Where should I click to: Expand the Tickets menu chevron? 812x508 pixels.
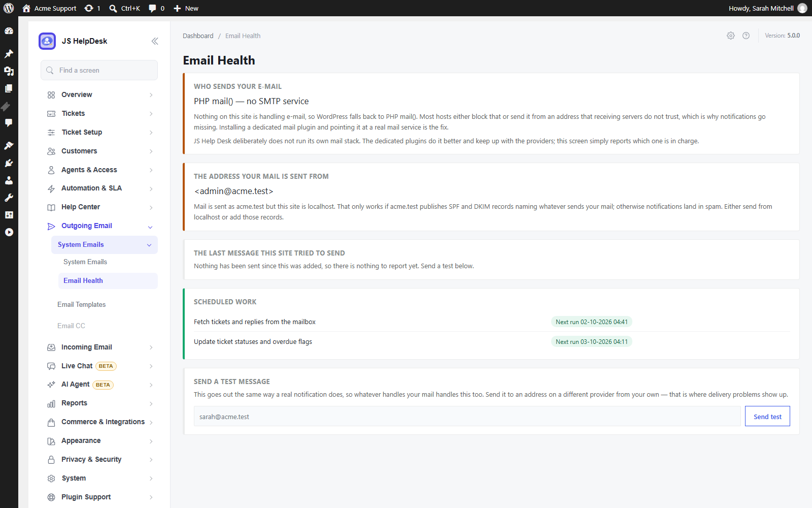[151, 114]
